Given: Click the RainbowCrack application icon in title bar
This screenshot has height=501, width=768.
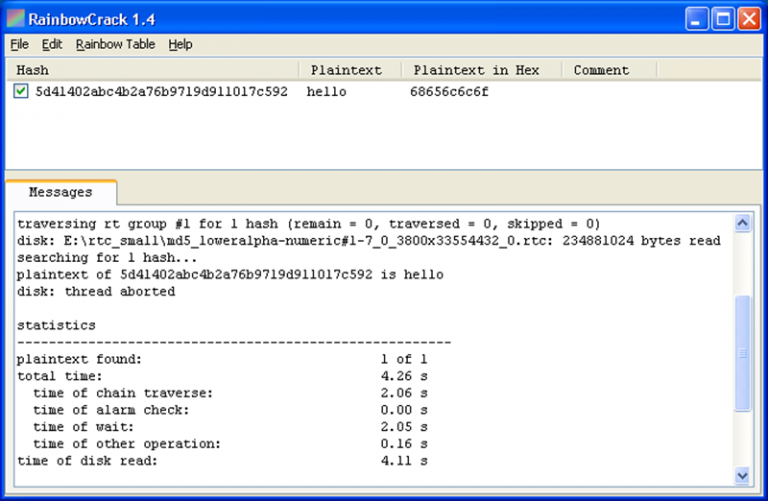Looking at the screenshot, I should [16, 18].
